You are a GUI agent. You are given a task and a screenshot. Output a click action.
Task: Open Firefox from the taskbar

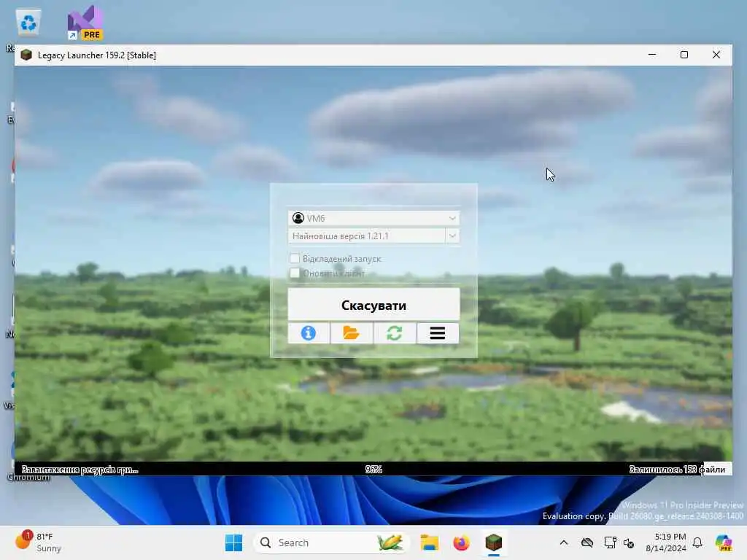pos(461,542)
